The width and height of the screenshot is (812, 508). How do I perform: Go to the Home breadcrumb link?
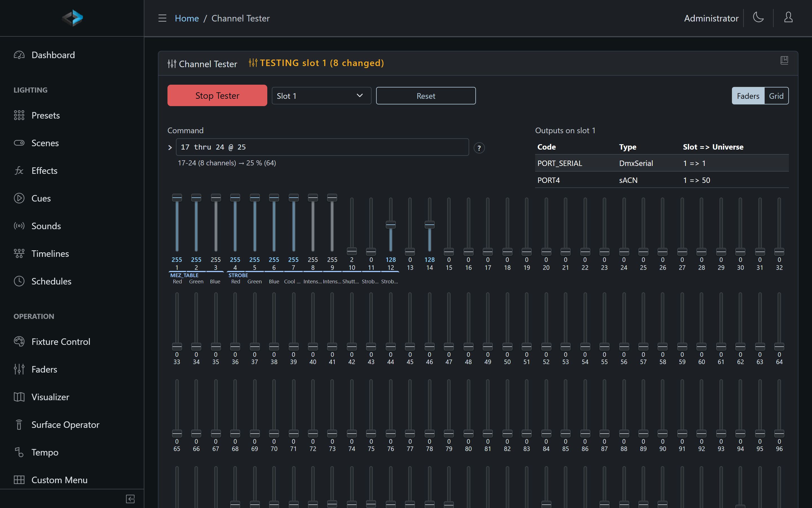[187, 18]
